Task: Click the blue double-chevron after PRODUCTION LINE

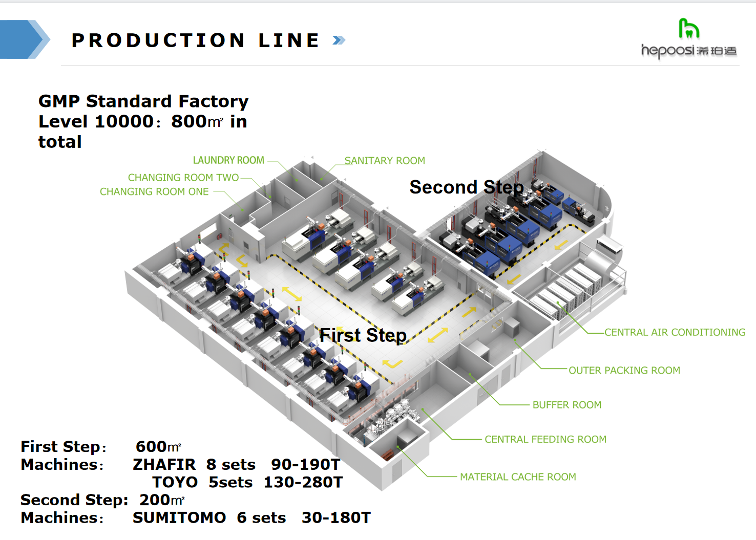Action: pos(339,40)
